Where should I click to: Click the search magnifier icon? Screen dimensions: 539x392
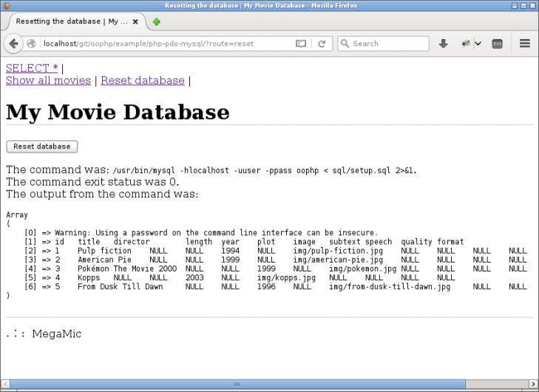[345, 44]
